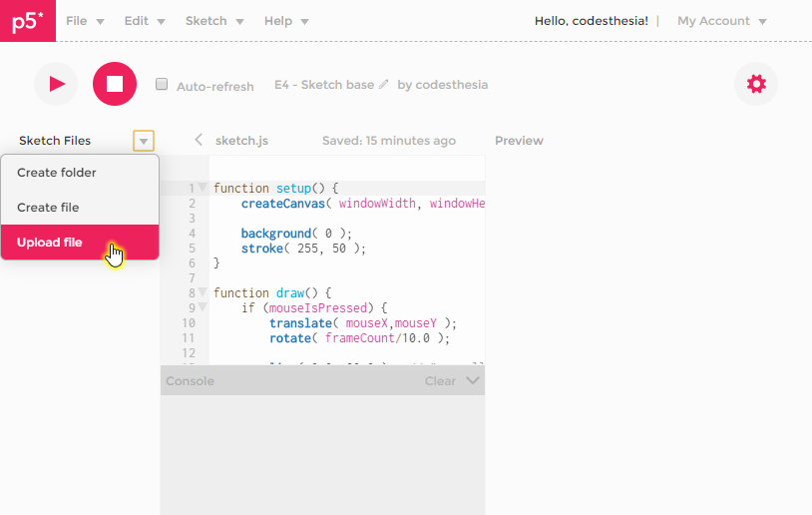Click the 'Hello, codesthesia!' greeting
The width and height of the screenshot is (812, 515).
tap(592, 21)
